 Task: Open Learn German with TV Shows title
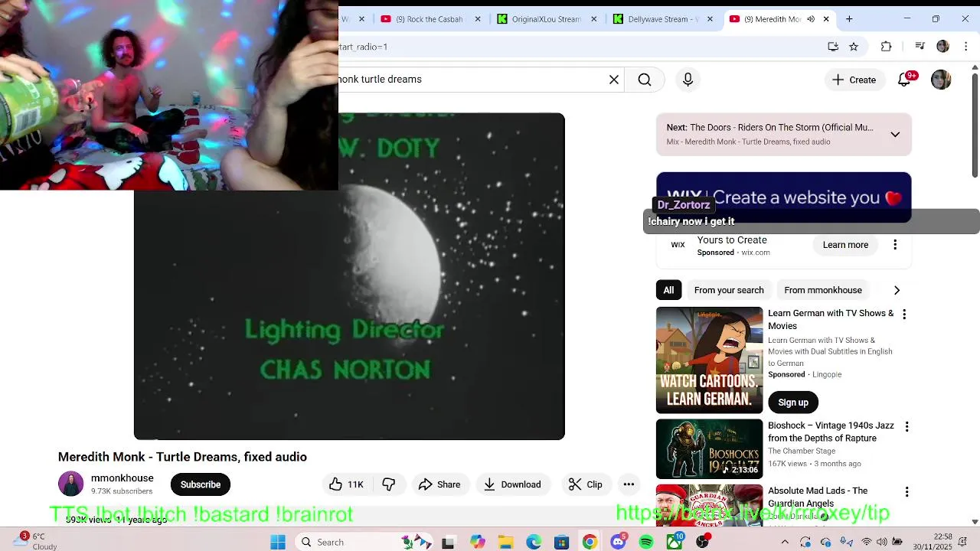(831, 319)
